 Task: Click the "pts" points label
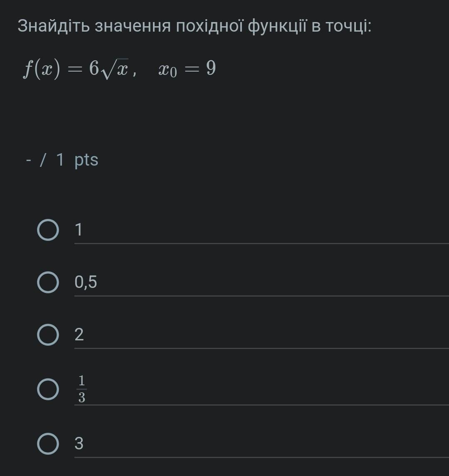[x=86, y=160]
